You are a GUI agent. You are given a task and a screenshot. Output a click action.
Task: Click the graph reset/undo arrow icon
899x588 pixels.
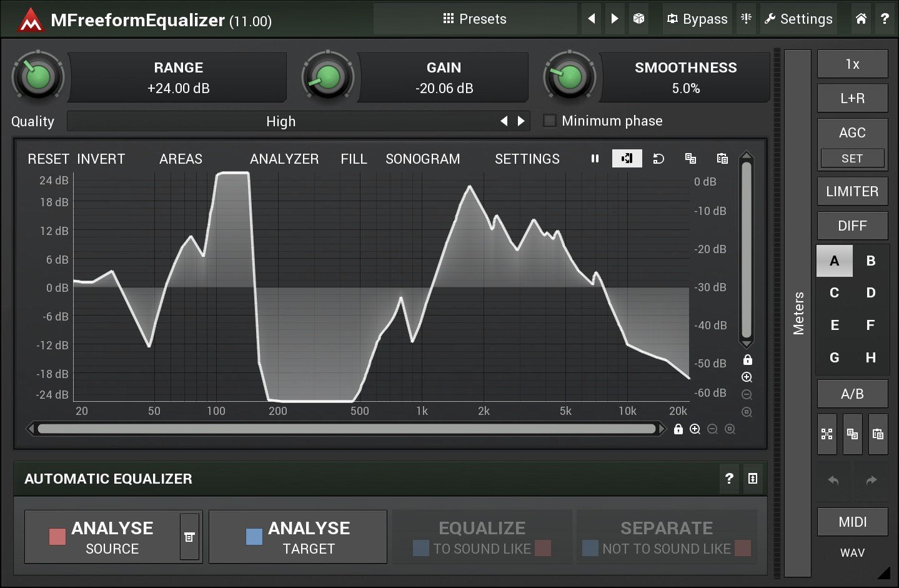click(x=658, y=159)
